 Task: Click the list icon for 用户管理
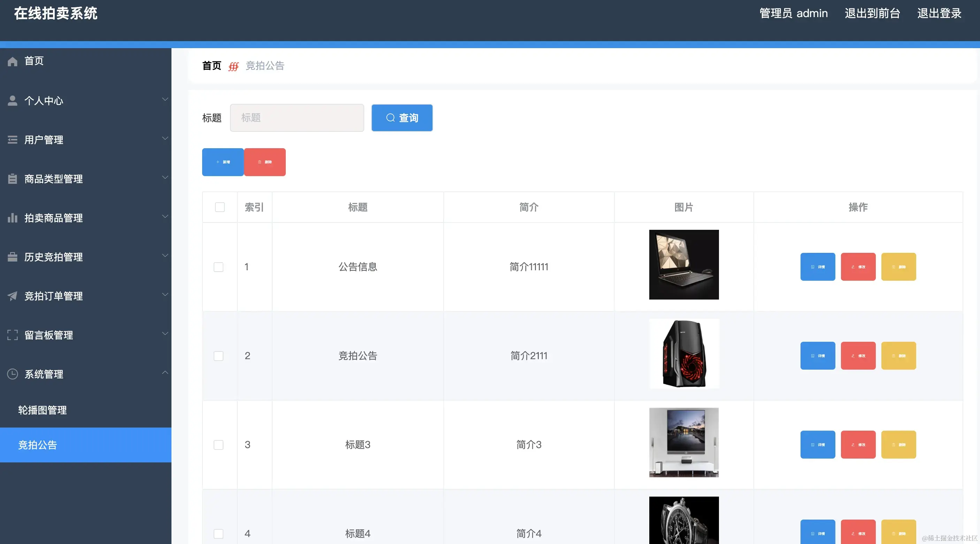[13, 140]
